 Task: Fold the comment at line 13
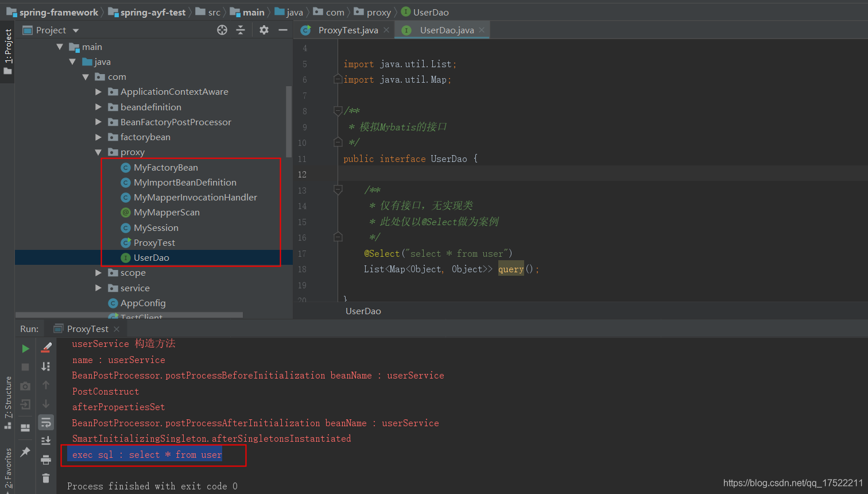point(338,190)
